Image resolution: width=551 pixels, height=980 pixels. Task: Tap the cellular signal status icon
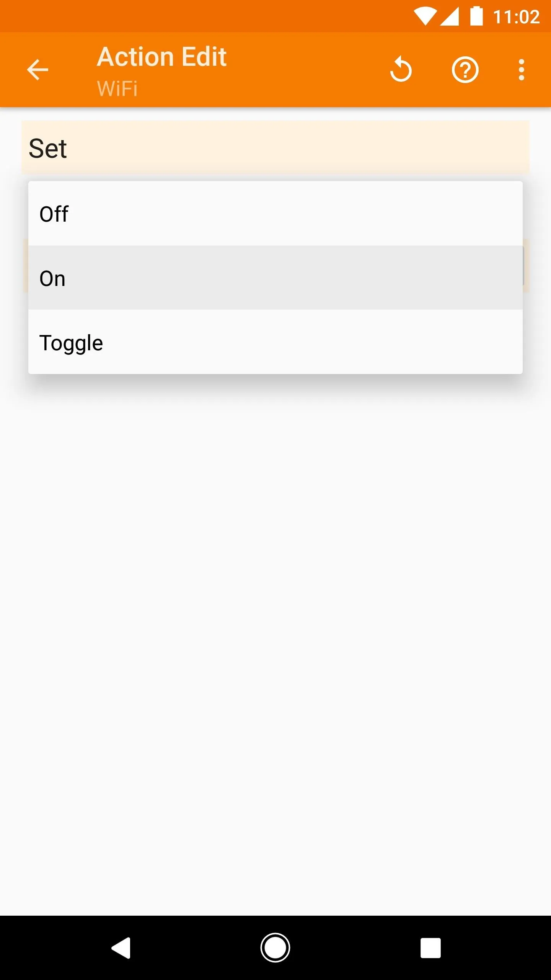click(x=450, y=17)
